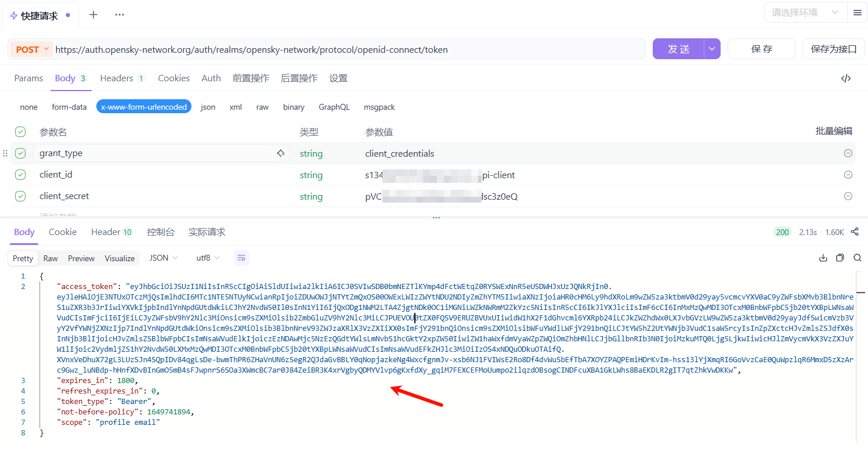The height and width of the screenshot is (451, 868).
Task: Download the response body
Action: coord(823,257)
